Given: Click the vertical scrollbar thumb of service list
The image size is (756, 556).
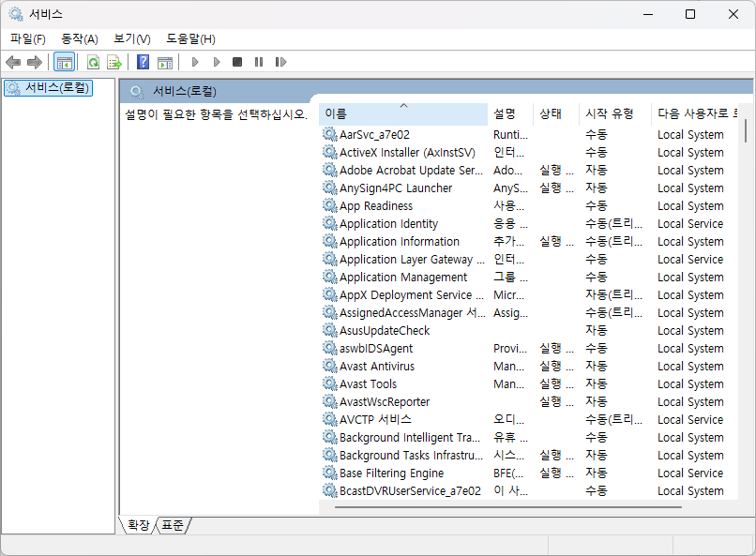Looking at the screenshot, I should pyautogui.click(x=746, y=130).
